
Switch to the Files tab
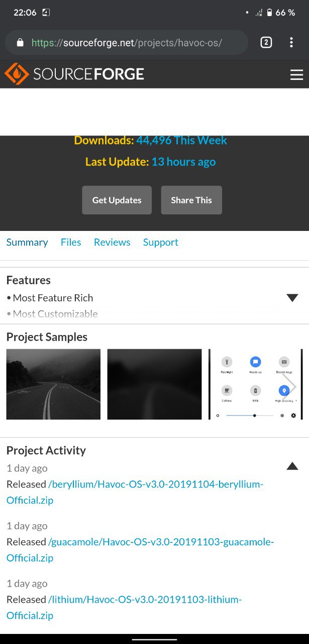(x=71, y=243)
